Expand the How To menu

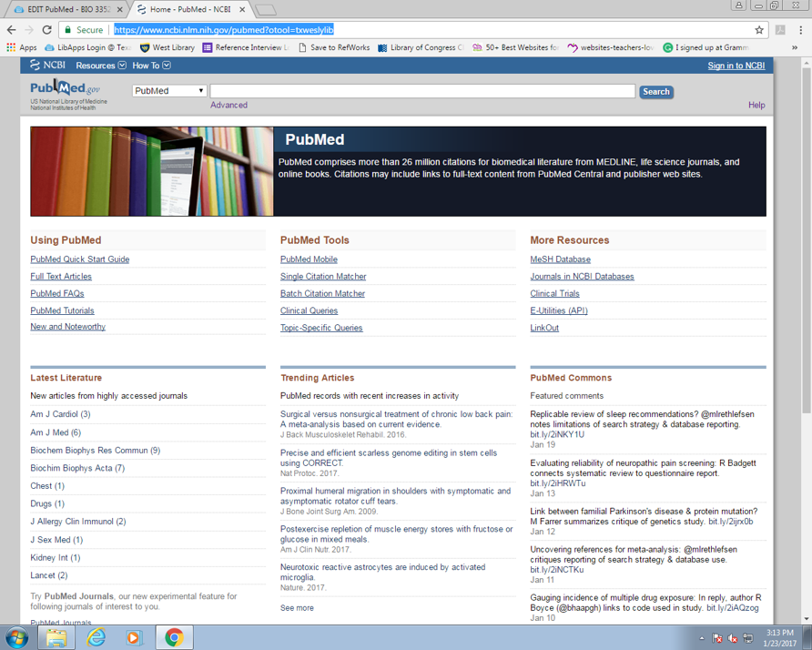151,66
